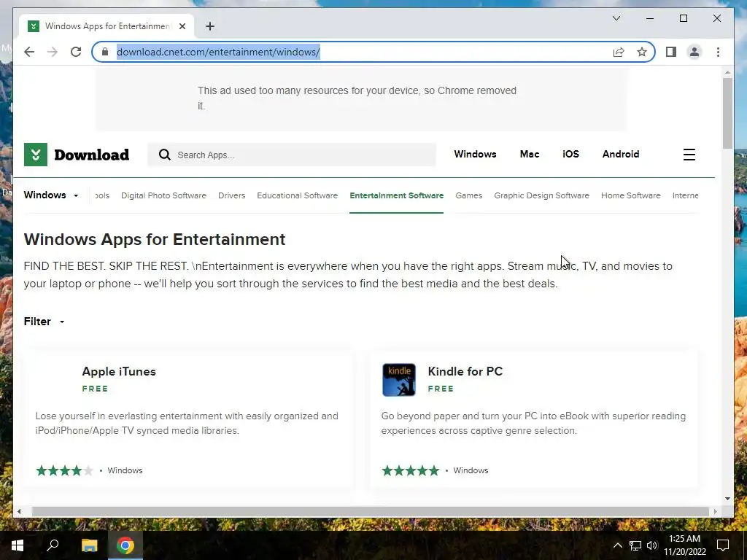The image size is (747, 560).
Task: Open the Chrome profile avatar icon
Action: 694,52
